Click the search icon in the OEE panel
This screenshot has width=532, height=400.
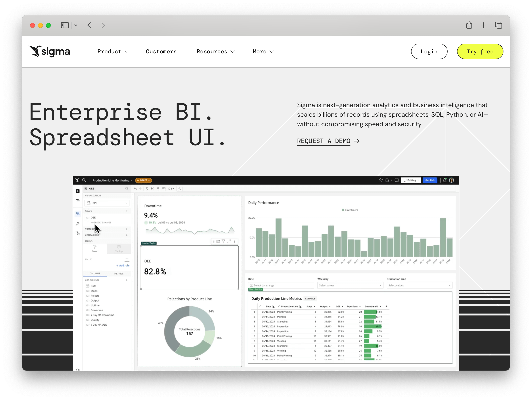point(127,189)
